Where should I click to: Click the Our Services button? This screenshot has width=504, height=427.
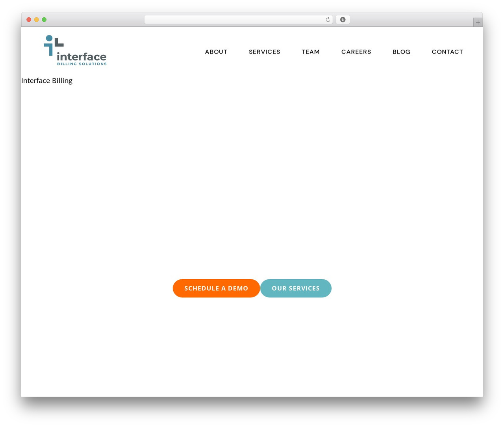point(296,288)
